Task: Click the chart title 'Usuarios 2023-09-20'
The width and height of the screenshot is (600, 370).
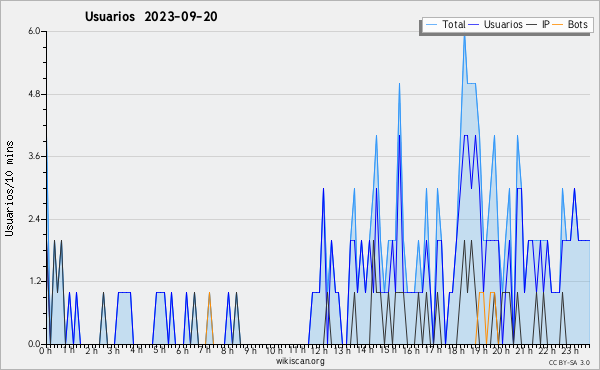Action: (x=151, y=16)
